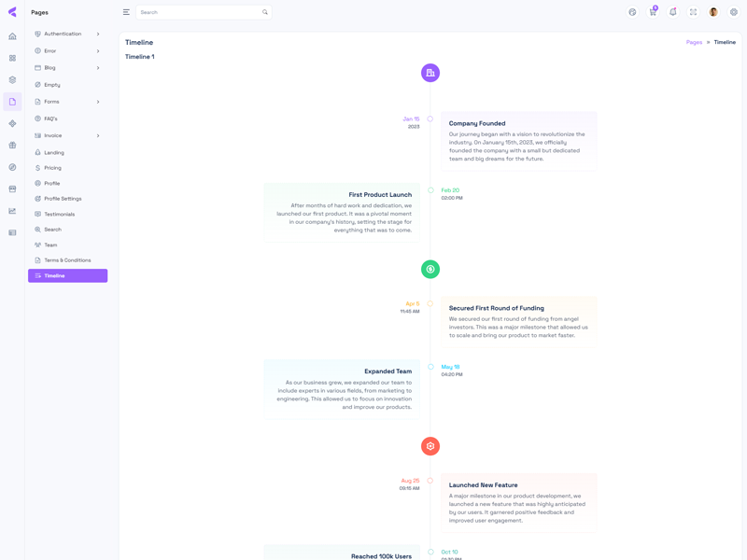Click the gift icon in the left rail

tap(12, 146)
